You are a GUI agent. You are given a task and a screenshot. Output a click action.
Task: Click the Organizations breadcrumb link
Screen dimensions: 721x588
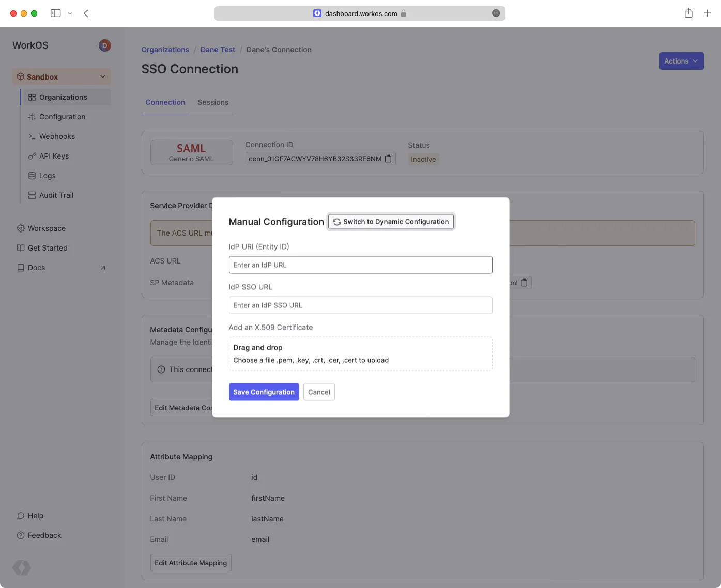tap(165, 50)
